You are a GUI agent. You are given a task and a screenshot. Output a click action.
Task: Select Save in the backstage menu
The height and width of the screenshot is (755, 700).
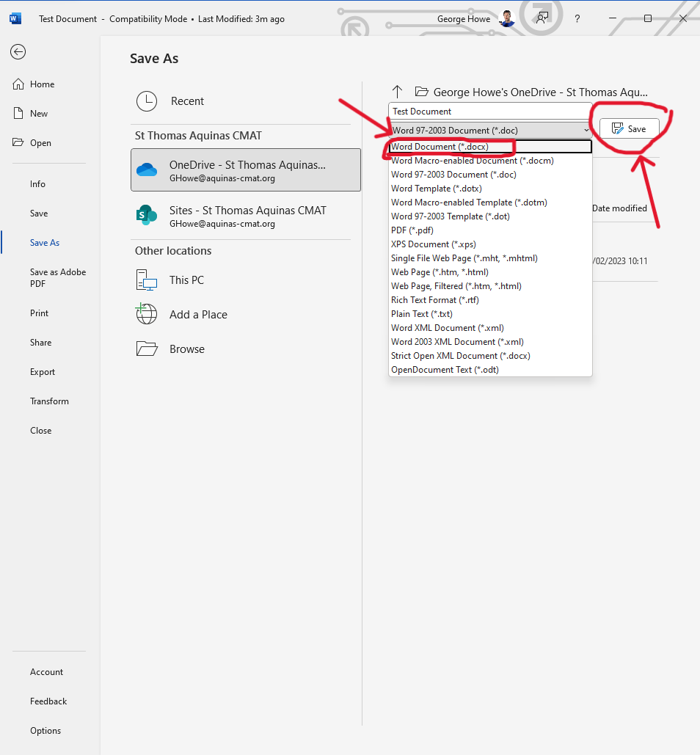click(38, 214)
